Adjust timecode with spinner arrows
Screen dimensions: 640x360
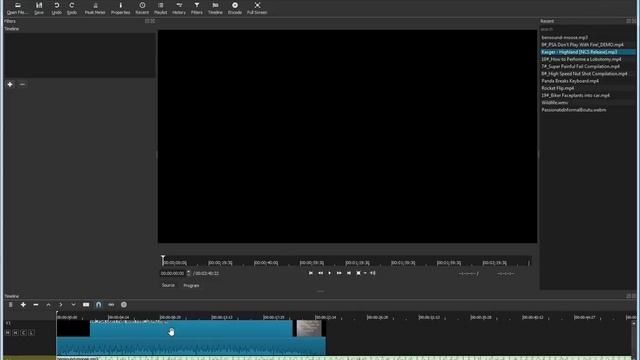click(x=189, y=273)
